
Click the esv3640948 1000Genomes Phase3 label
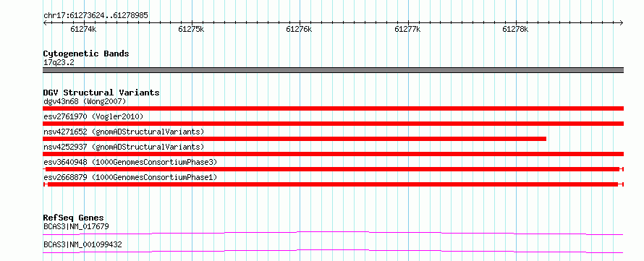click(x=130, y=162)
